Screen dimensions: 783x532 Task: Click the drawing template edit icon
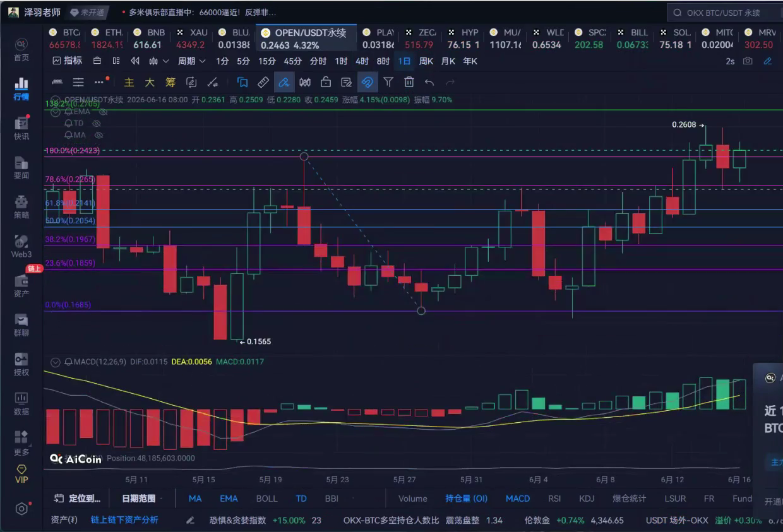pos(346,82)
